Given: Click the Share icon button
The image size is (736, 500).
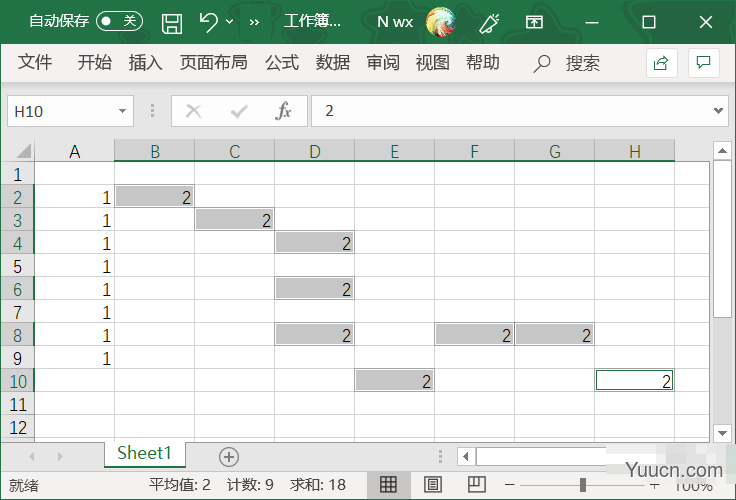Looking at the screenshot, I should tap(661, 63).
